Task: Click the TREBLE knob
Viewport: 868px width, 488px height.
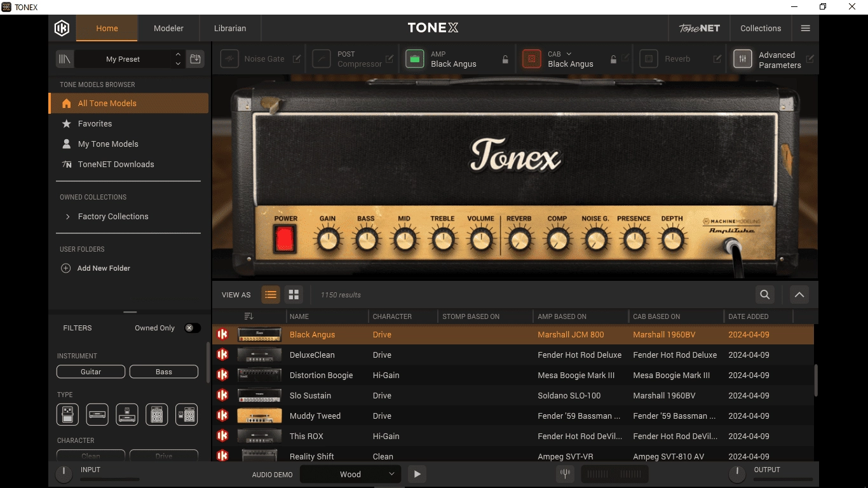Action: pos(442,240)
